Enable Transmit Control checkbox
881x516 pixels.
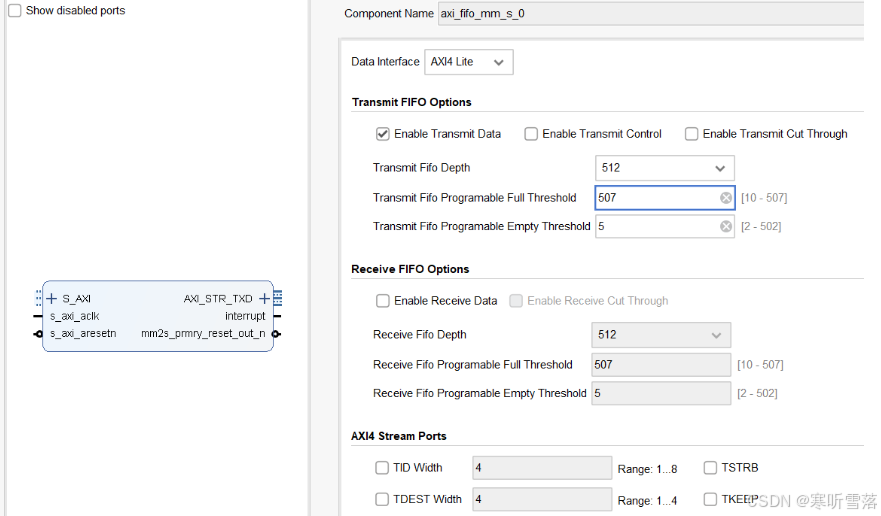pos(531,134)
